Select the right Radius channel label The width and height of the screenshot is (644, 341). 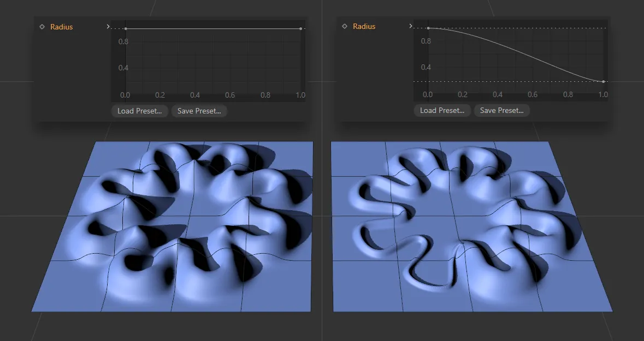pos(364,26)
